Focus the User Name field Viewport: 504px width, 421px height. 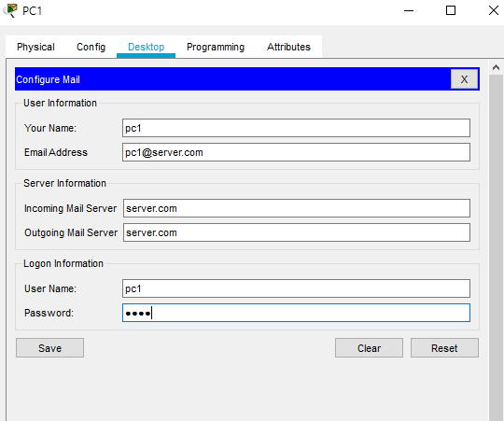tap(296, 288)
